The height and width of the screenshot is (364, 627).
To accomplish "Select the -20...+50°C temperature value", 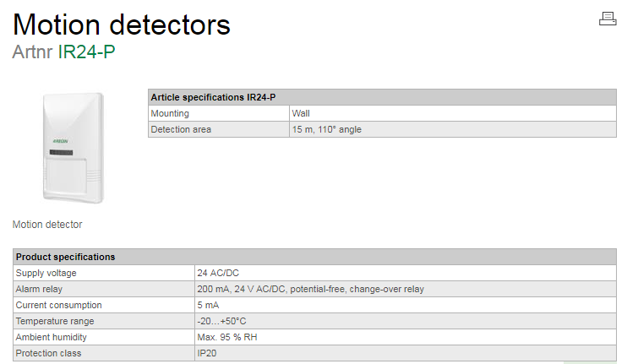I will click(221, 321).
